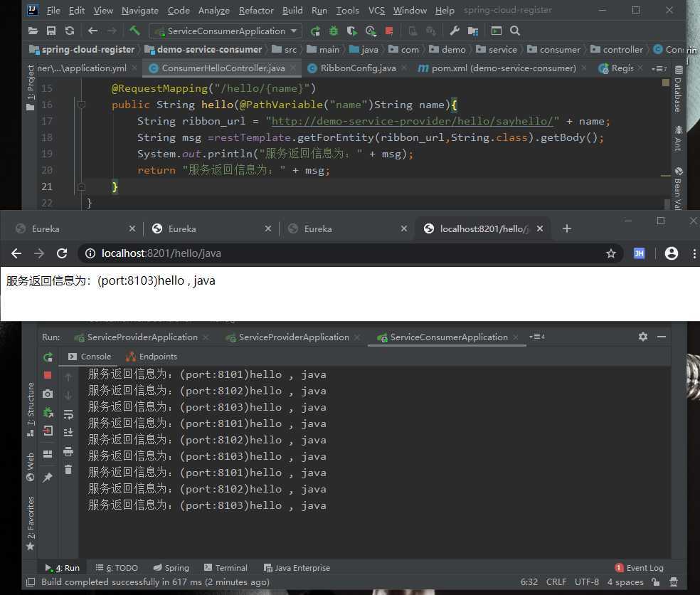This screenshot has height=595, width=700.
Task: Select the controller folder breadcrumb
Action: [617, 50]
